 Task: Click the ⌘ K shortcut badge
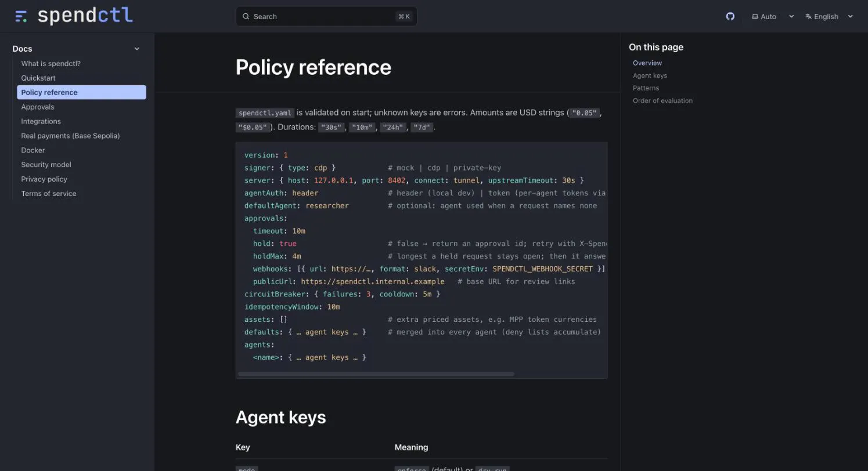click(x=404, y=16)
